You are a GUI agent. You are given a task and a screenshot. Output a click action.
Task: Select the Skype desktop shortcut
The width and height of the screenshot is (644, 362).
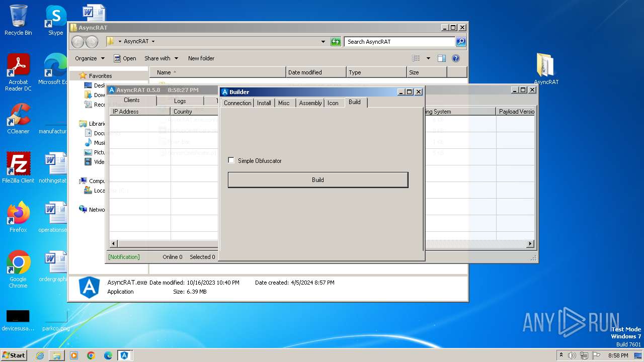pos(55,21)
